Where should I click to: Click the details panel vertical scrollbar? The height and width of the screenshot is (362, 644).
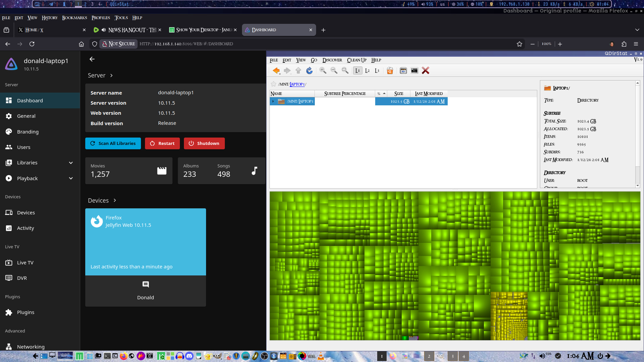click(637, 134)
